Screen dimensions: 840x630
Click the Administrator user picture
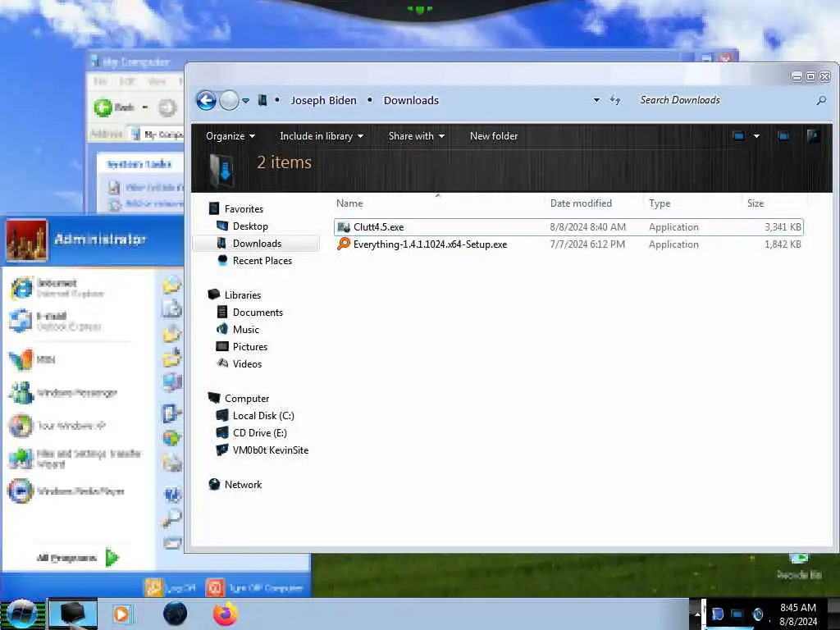click(27, 240)
